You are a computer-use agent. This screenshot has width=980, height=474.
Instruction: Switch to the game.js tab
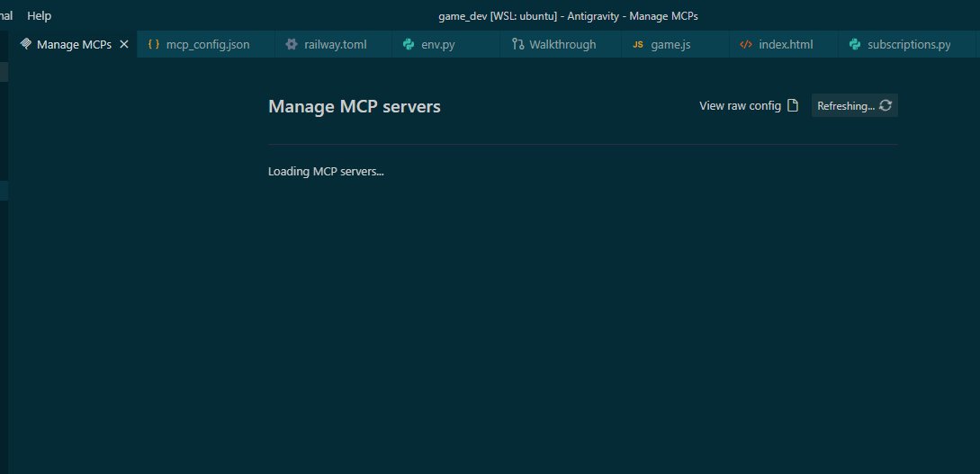(x=675, y=44)
